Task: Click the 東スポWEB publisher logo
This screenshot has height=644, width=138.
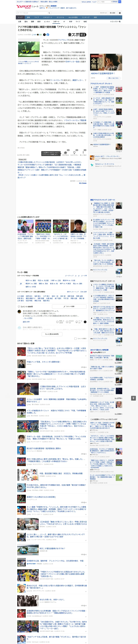Action: click(77, 35)
